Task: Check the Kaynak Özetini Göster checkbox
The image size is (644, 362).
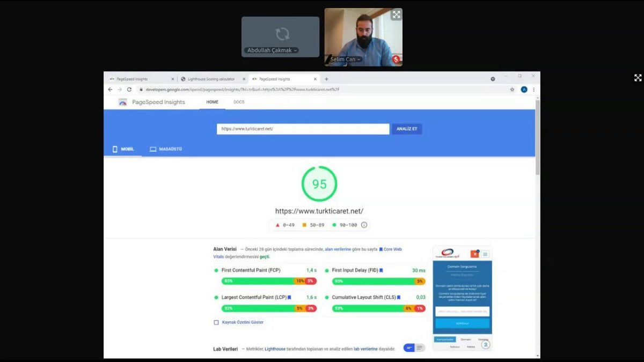Action: [x=216, y=322]
